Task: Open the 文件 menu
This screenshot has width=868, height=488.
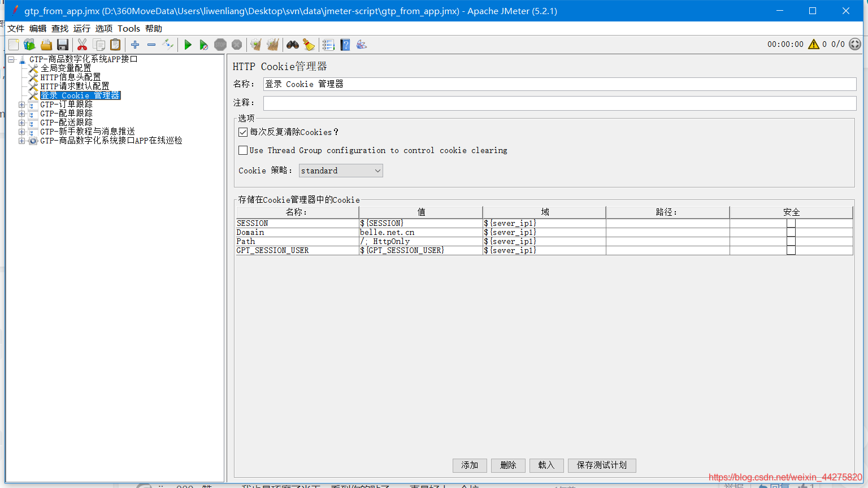Action: 16,28
